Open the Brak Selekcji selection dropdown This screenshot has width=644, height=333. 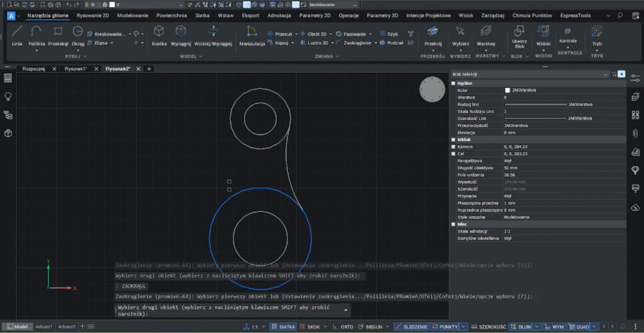coord(530,74)
